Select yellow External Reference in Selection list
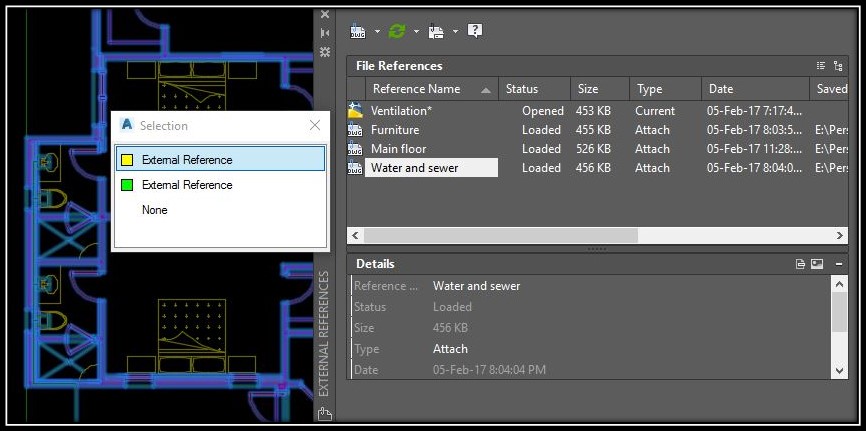 point(220,159)
